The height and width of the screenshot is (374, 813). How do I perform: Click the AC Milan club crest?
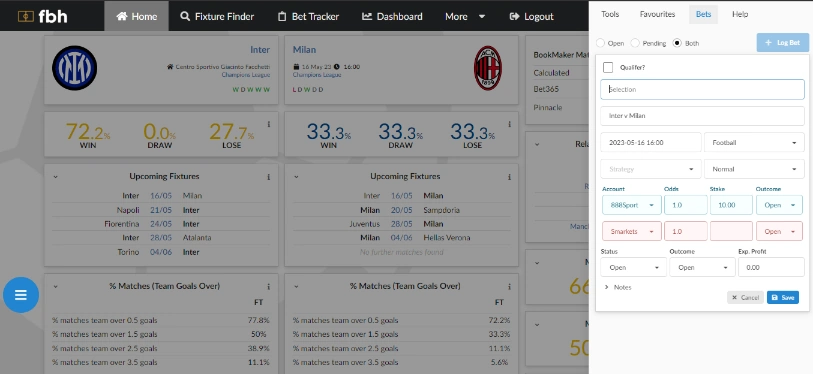487,68
